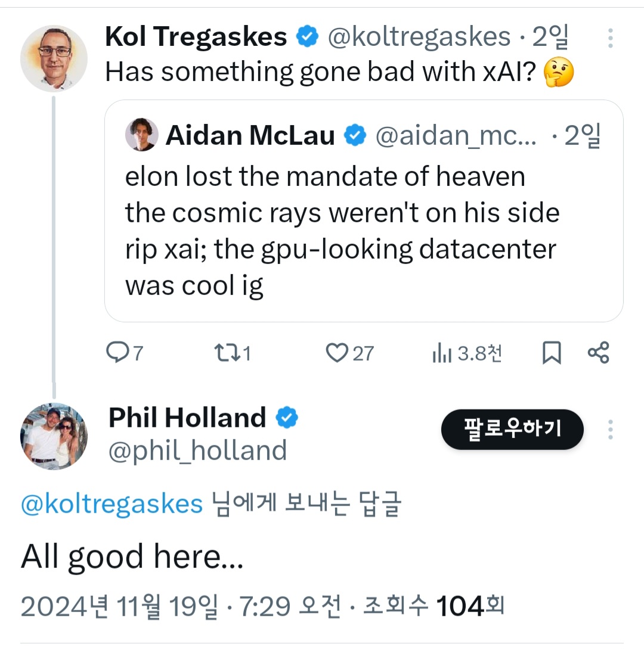Open the quoted tweet about mandate of heaven
Screen dimensions: 644x649
(364, 211)
